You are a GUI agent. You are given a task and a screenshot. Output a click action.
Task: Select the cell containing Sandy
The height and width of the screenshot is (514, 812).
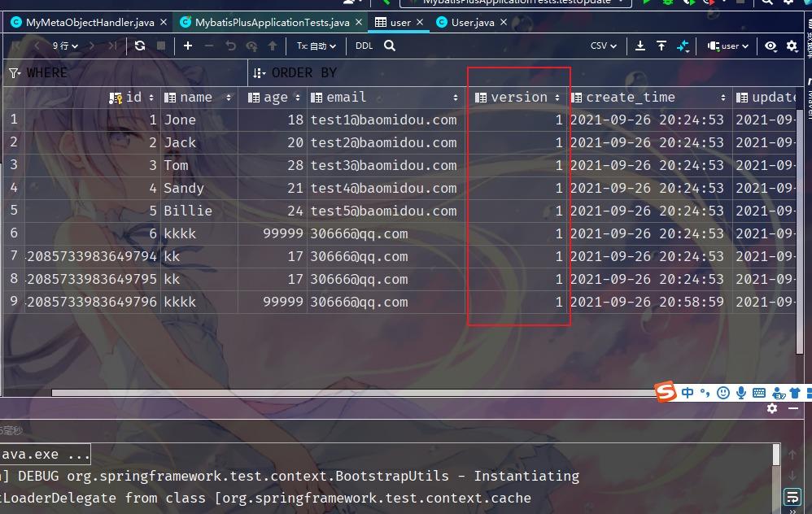click(x=199, y=188)
